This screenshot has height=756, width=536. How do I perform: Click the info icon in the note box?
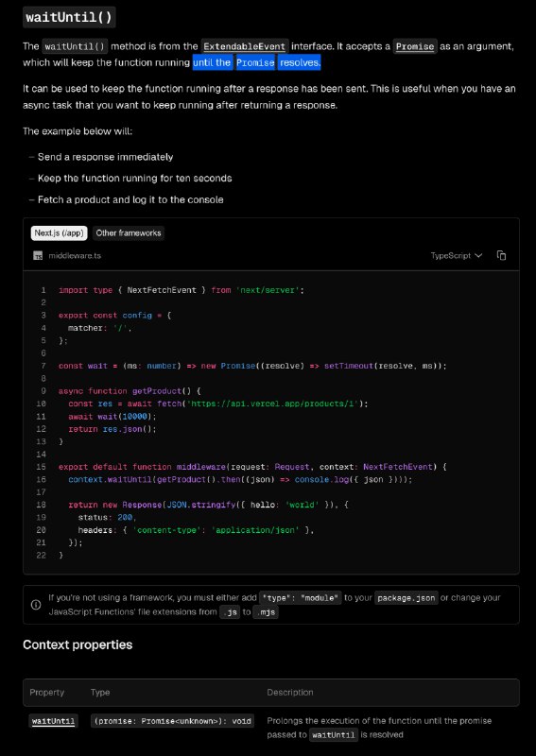click(x=36, y=605)
